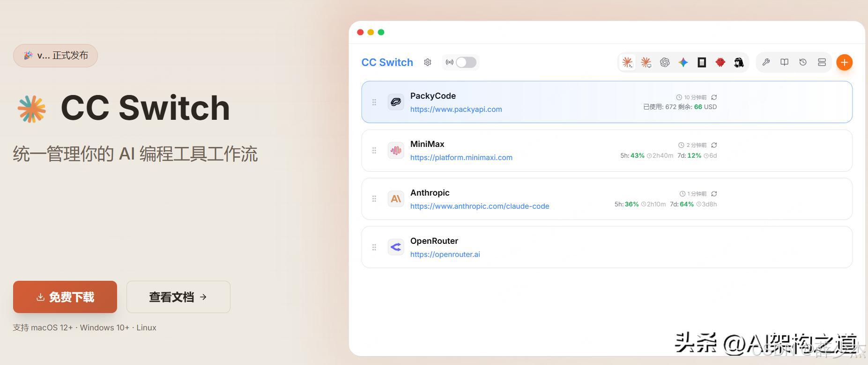Click the 正式发布 release badge
The width and height of the screenshot is (868, 365).
(x=55, y=56)
